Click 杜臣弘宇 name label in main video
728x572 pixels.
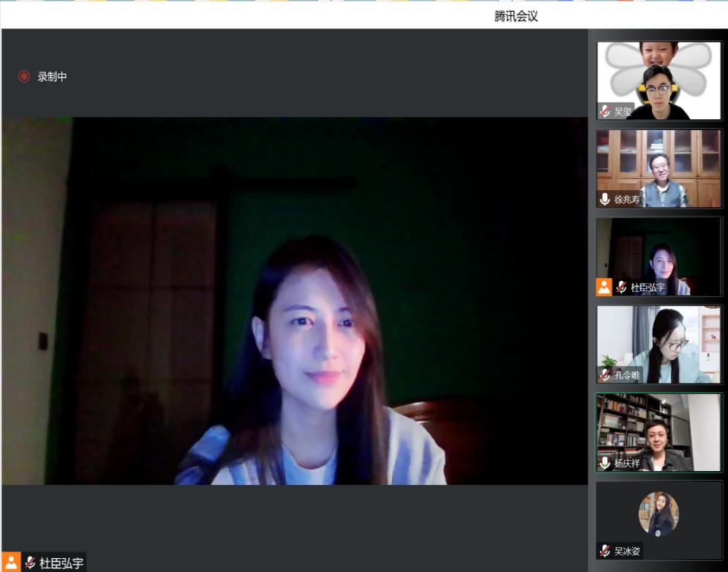coord(61,562)
